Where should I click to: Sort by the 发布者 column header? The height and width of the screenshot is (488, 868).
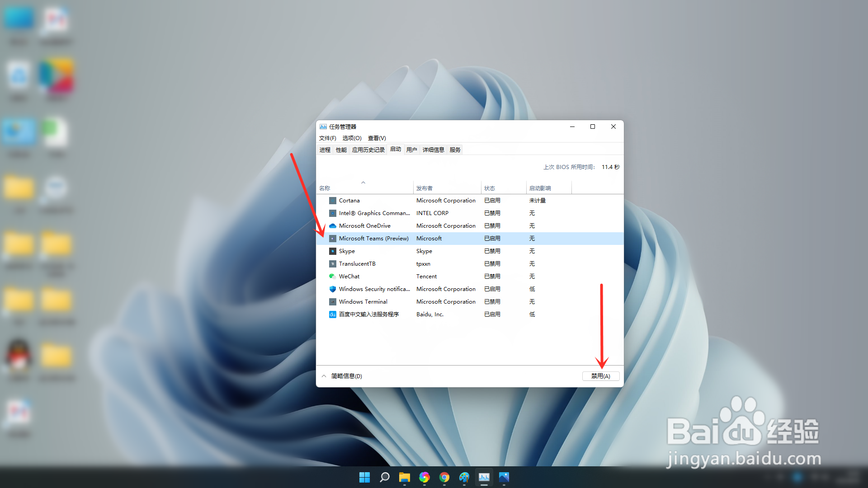tap(447, 188)
